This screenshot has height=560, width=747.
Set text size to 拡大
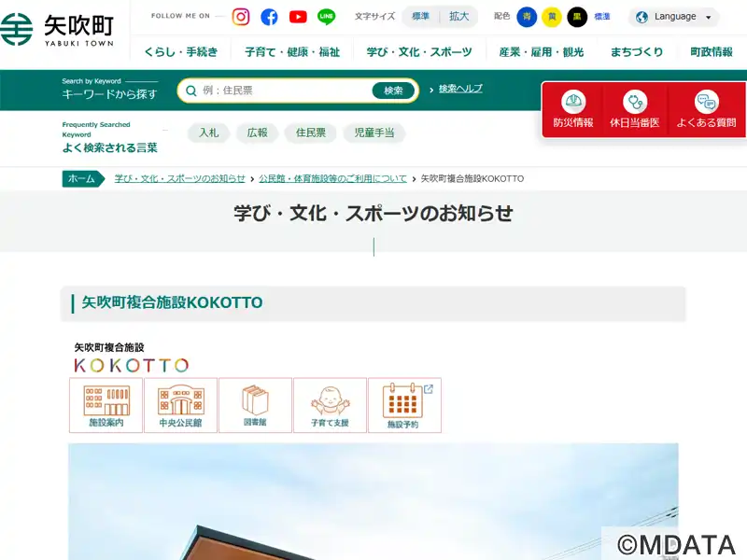[458, 17]
